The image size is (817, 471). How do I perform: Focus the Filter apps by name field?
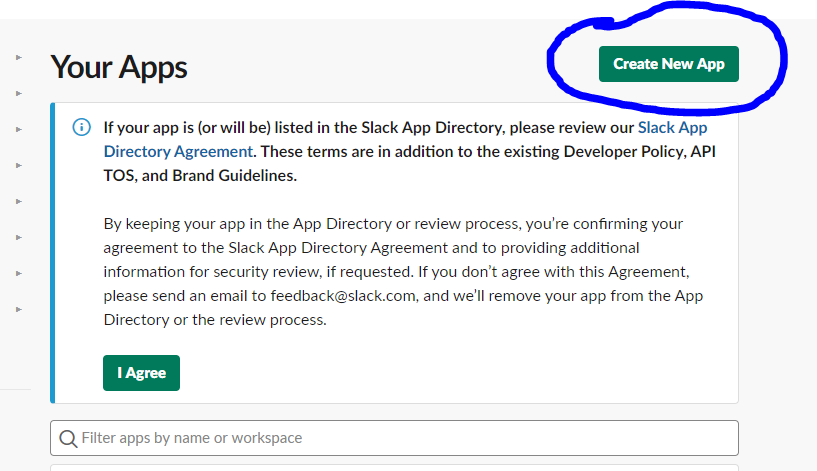pyautogui.click(x=394, y=438)
